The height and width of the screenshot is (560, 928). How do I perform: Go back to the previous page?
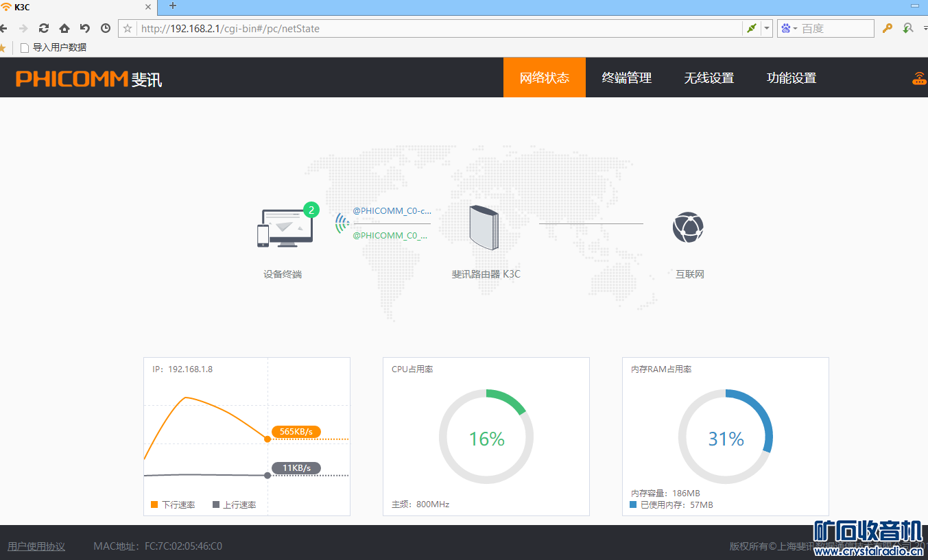pos(3,28)
